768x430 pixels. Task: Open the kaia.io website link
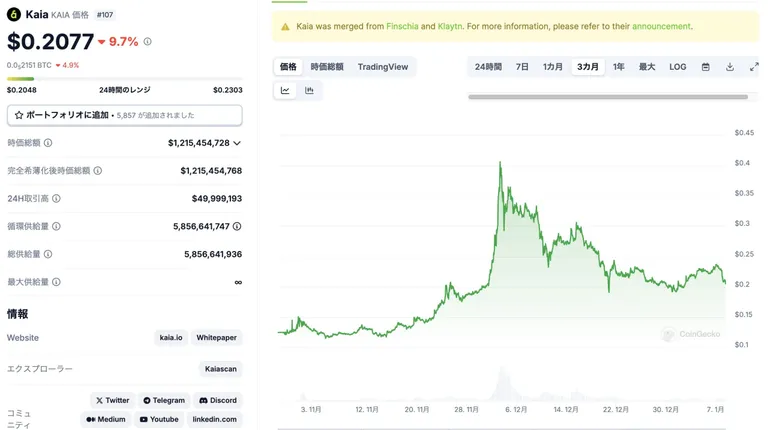pos(171,337)
